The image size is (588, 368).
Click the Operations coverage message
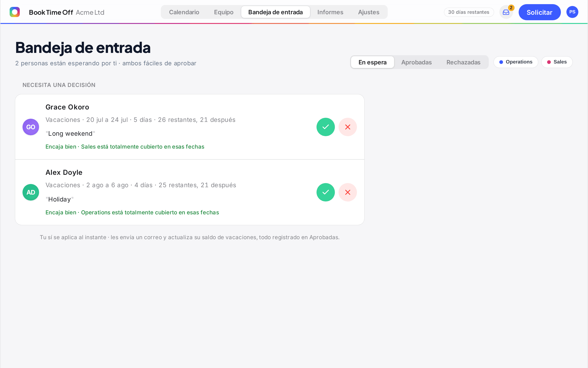132,213
